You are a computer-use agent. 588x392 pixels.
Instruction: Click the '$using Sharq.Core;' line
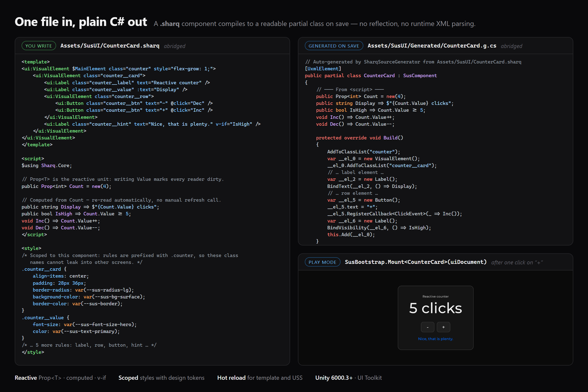click(x=47, y=166)
